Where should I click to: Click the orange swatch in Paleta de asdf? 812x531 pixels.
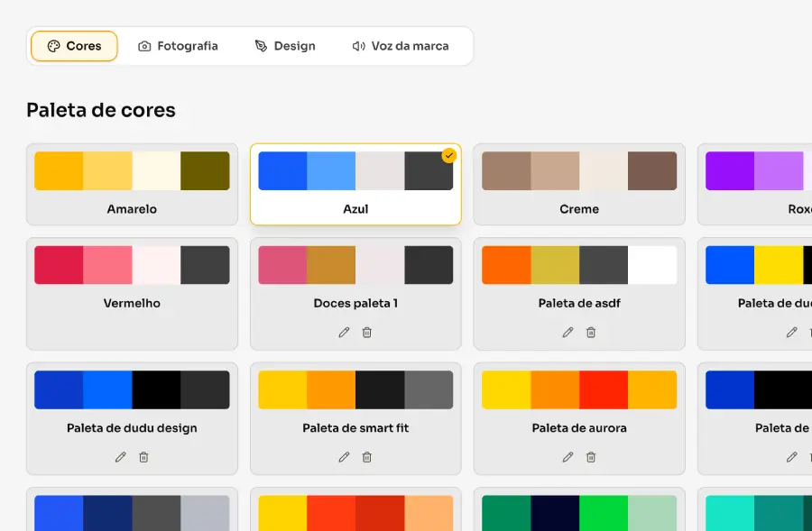506,265
